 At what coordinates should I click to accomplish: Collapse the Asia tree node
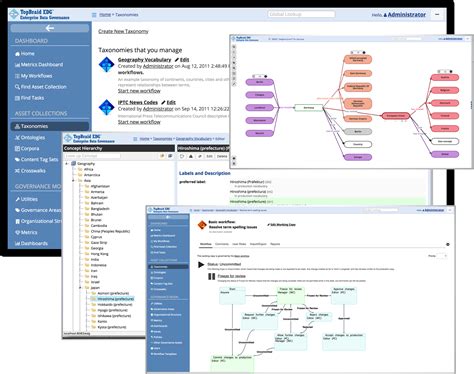tap(73, 180)
